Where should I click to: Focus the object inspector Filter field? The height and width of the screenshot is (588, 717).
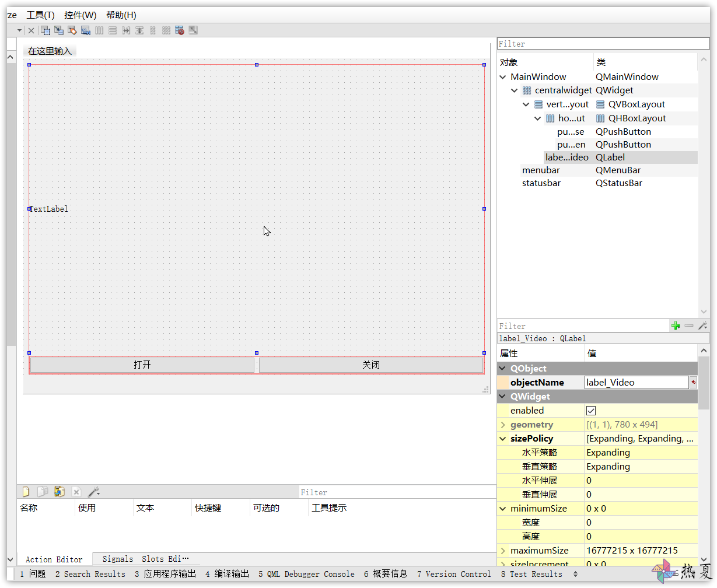pyautogui.click(x=603, y=44)
